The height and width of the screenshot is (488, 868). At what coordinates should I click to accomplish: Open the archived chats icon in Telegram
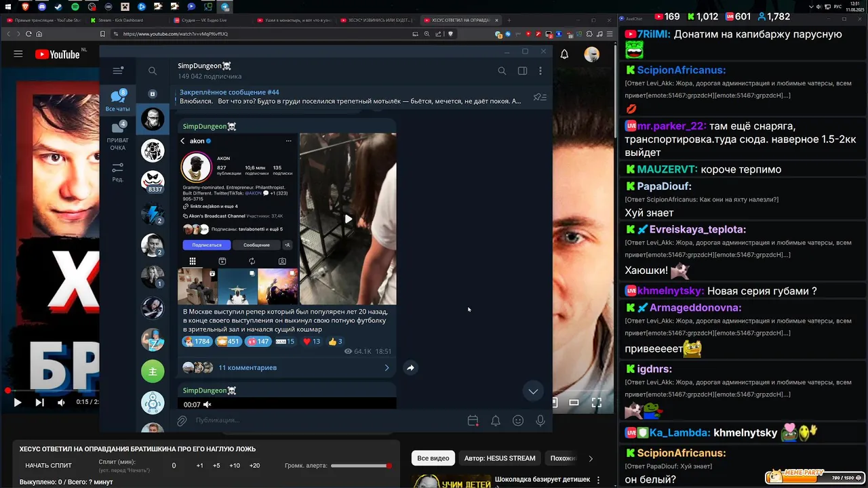[153, 94]
